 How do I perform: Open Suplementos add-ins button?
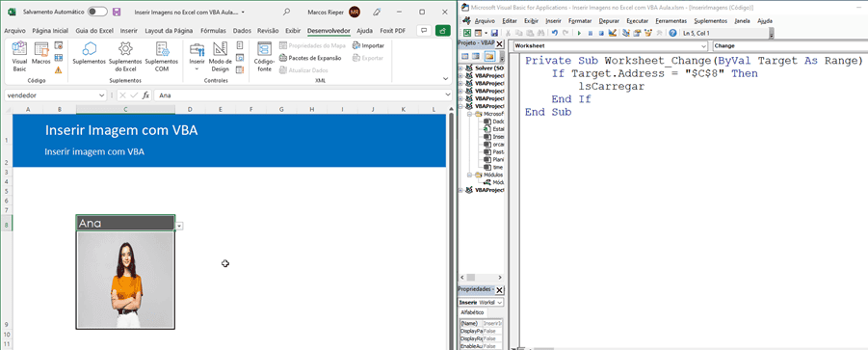pos(89,54)
